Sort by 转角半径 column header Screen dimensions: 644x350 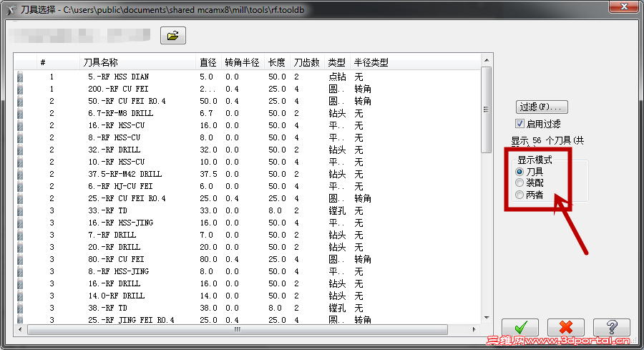[243, 62]
